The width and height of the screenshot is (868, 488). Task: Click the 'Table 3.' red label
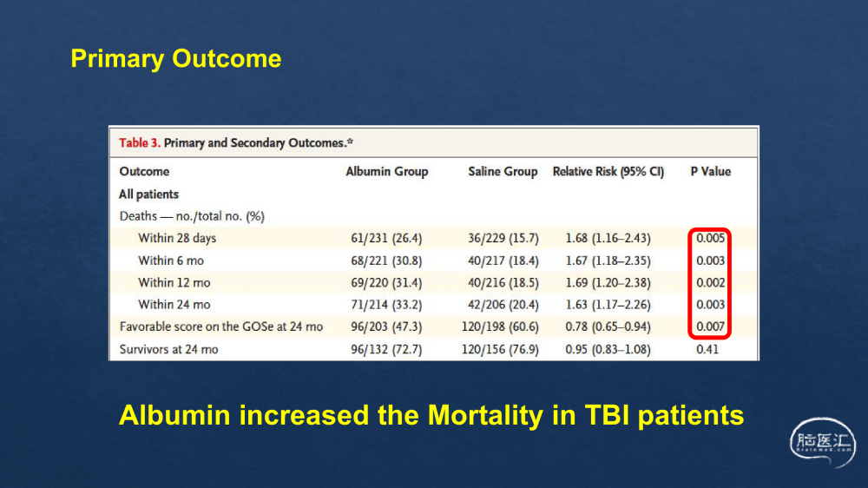click(140, 143)
